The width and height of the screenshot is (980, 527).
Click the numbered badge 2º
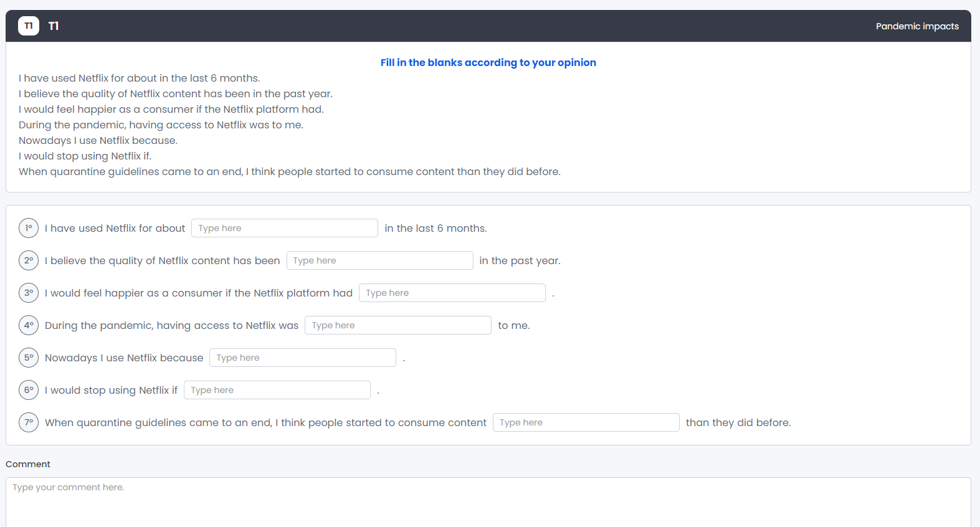29,260
